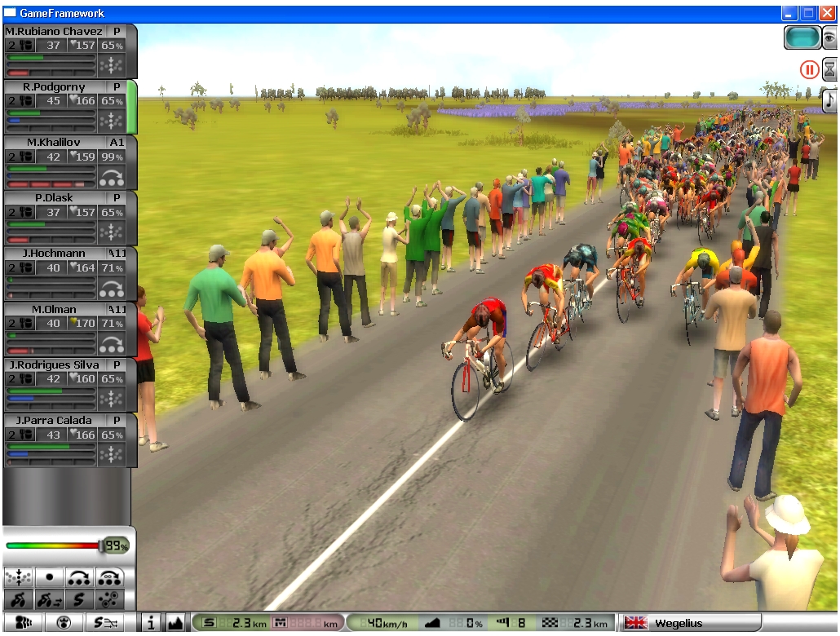Select the relay infinity arrow command
840x636 pixels.
[x=110, y=577]
